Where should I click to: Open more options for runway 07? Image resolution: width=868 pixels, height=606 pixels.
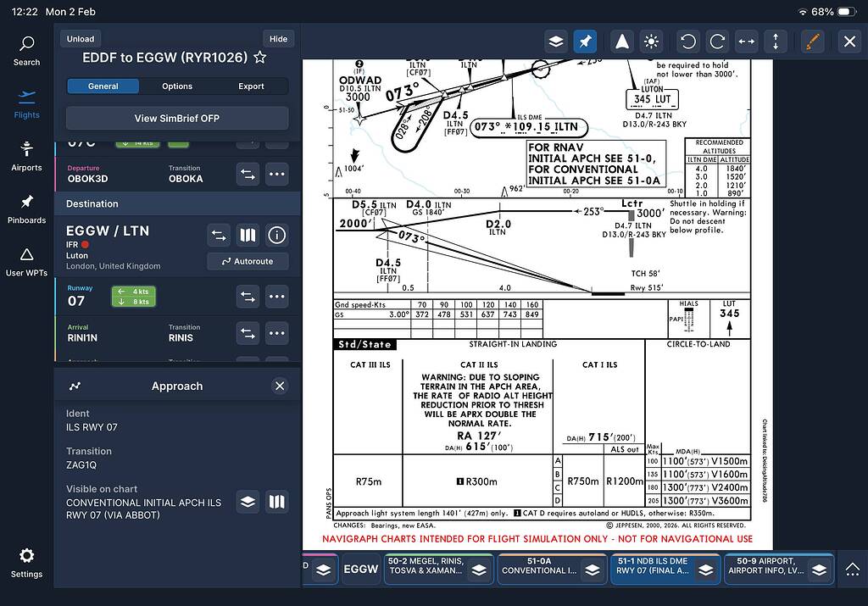tap(277, 297)
